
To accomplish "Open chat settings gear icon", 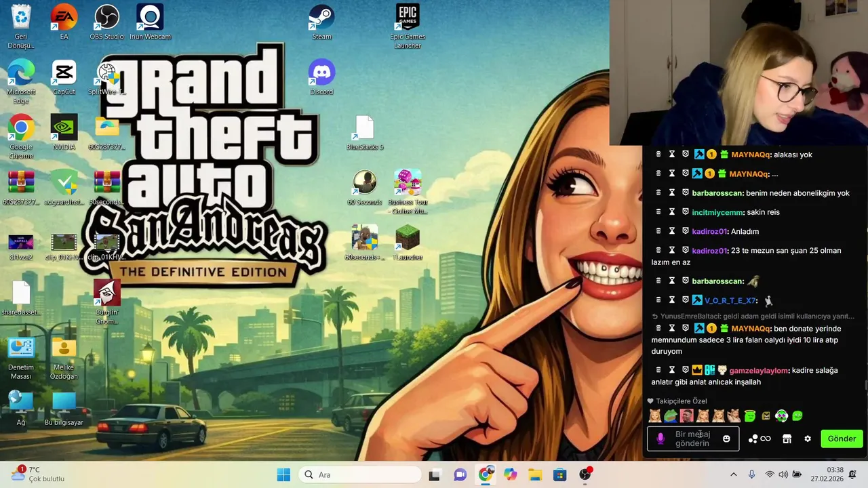I will (x=808, y=439).
